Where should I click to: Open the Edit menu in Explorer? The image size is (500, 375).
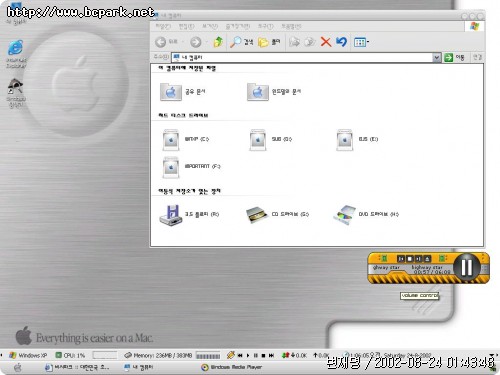(186, 26)
